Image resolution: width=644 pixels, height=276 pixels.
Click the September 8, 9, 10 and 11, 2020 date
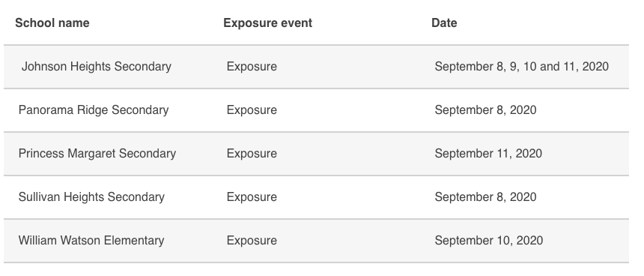(522, 67)
